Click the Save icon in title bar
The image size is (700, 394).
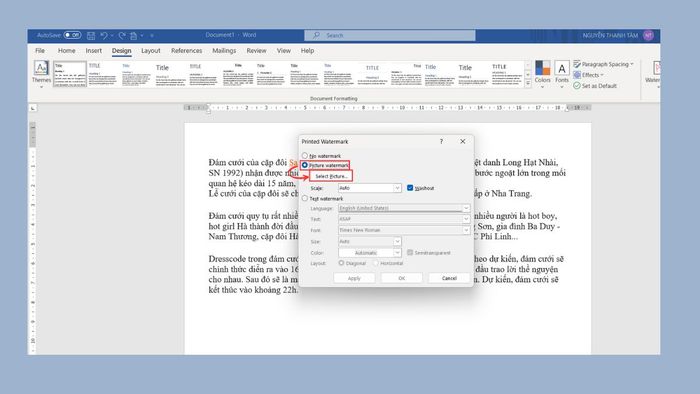91,35
